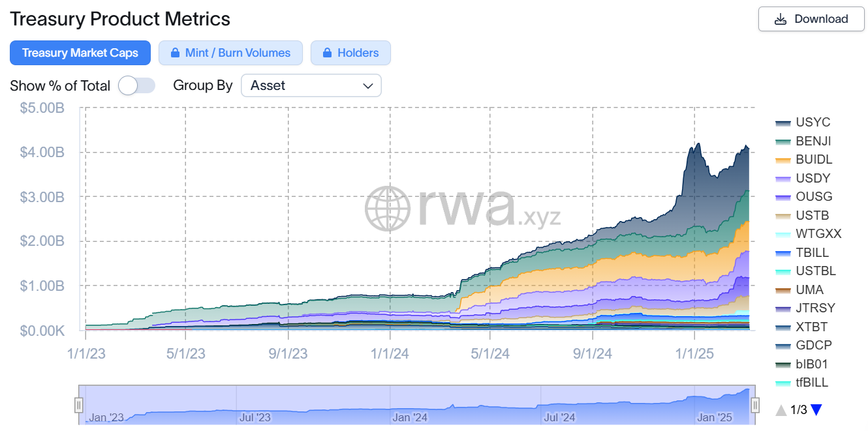The image size is (868, 431).
Task: Toggle USDY series visibility in legend
Action: [813, 178]
